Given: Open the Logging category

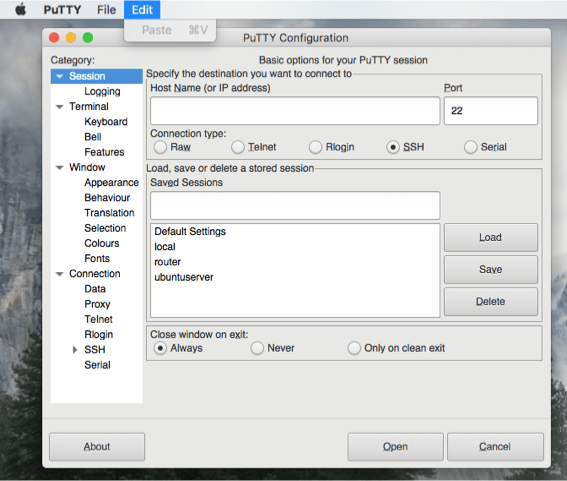Looking at the screenshot, I should 102,91.
